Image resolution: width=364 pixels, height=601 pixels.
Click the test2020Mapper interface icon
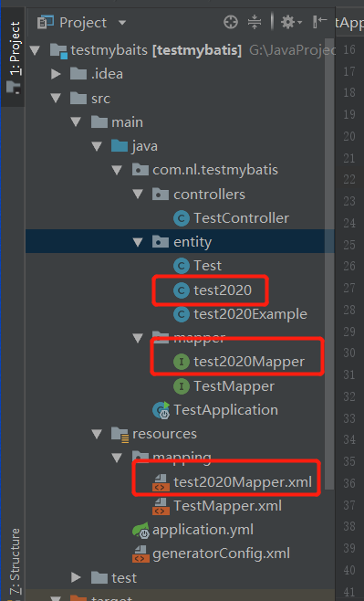click(x=182, y=362)
